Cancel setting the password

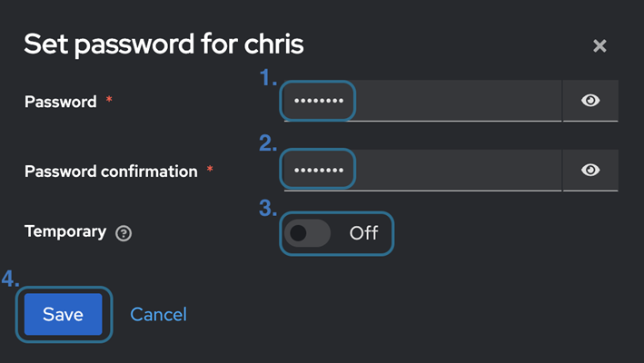pyautogui.click(x=158, y=314)
